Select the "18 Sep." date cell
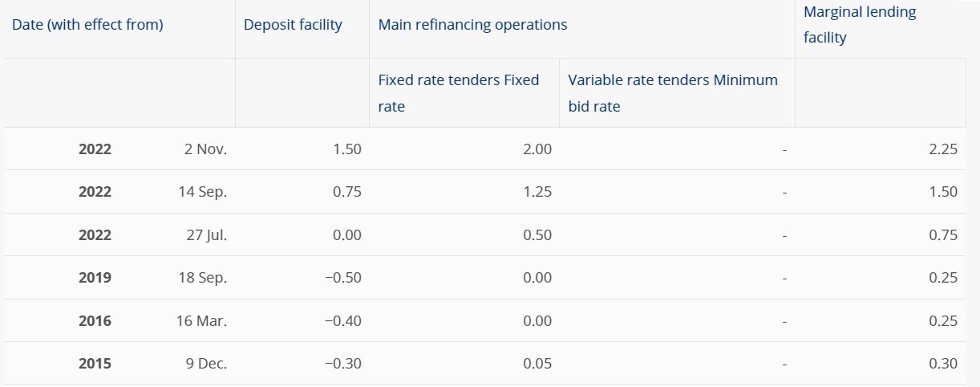This screenshot has height=387, width=980. coord(202,278)
